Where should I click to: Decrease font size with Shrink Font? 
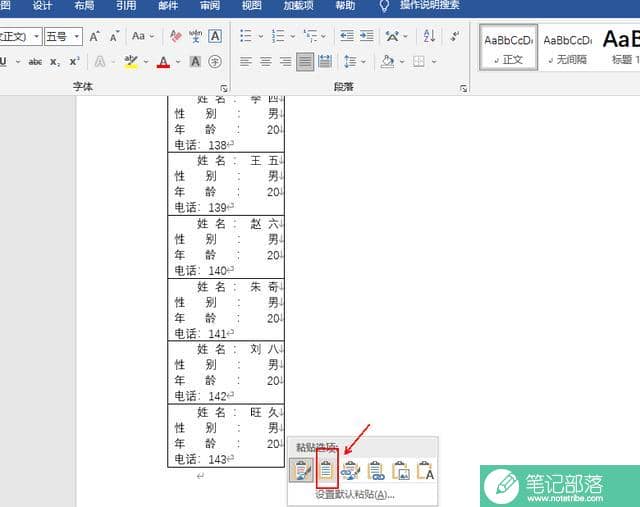tap(114, 37)
